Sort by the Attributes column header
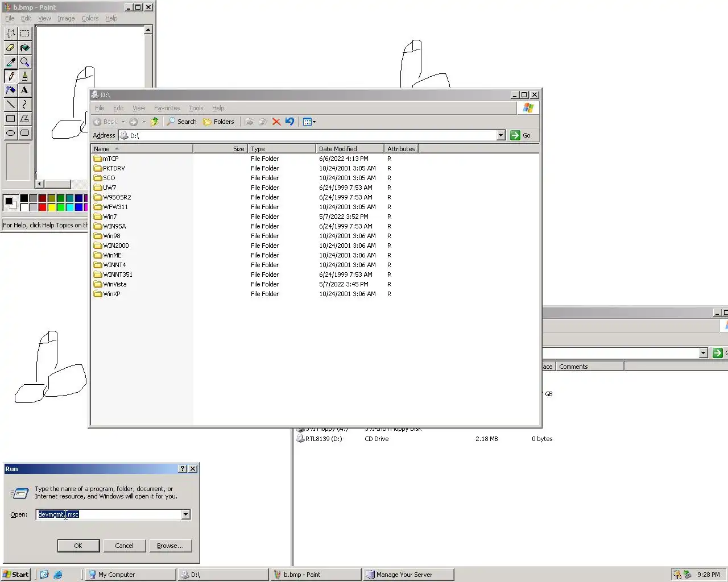The image size is (728, 582). [x=401, y=149]
